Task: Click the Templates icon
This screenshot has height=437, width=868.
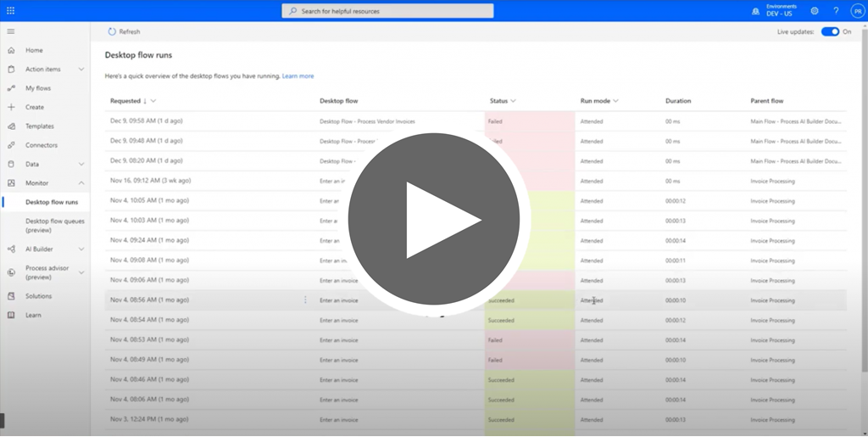Action: tap(11, 126)
